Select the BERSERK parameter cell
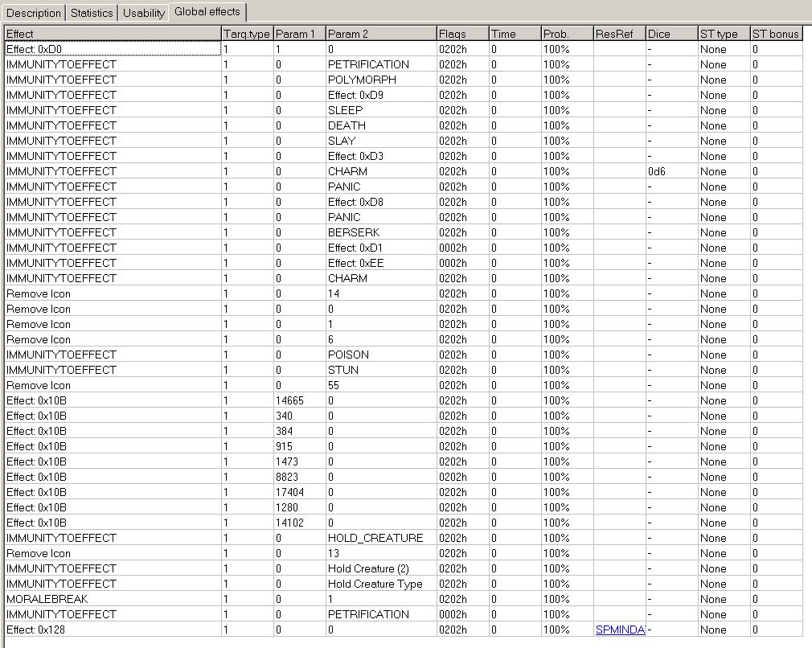The width and height of the screenshot is (812, 648). [x=381, y=232]
